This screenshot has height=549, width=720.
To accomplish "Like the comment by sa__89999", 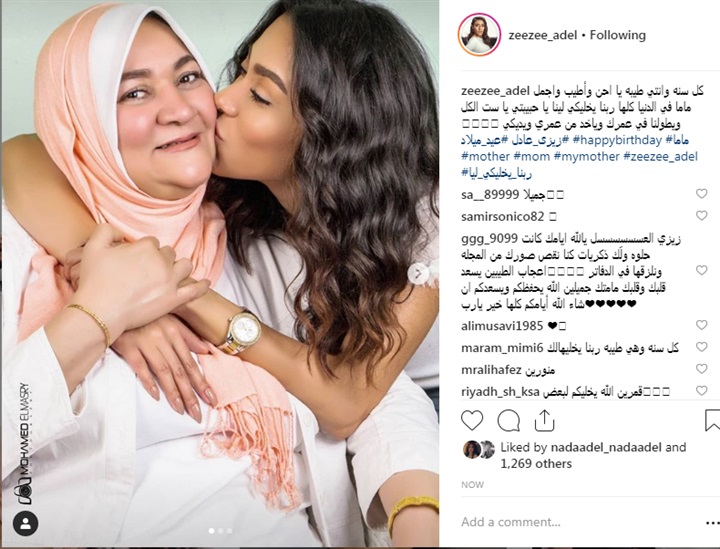I will 701,194.
